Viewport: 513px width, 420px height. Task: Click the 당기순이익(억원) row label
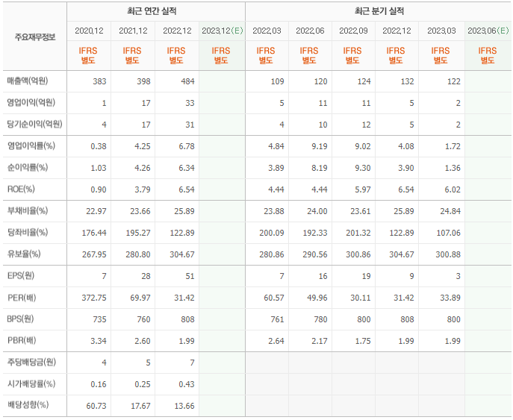pyautogui.click(x=34, y=124)
